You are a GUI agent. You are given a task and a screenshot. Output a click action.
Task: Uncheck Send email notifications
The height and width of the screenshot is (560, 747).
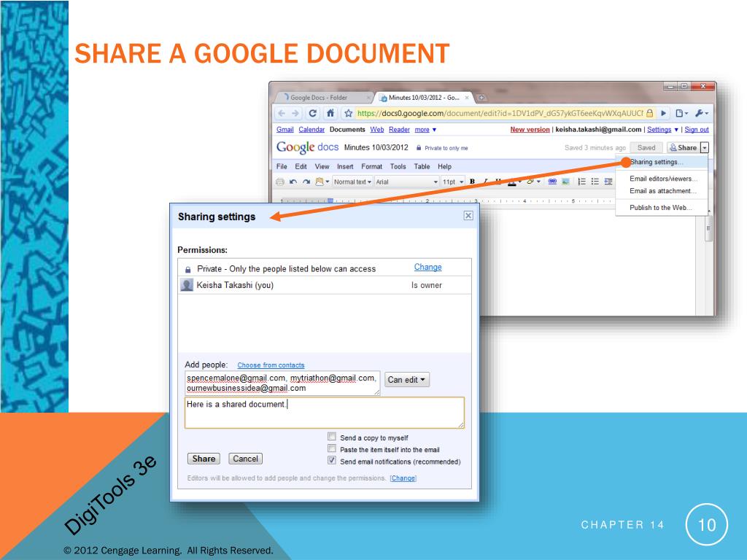point(332,460)
